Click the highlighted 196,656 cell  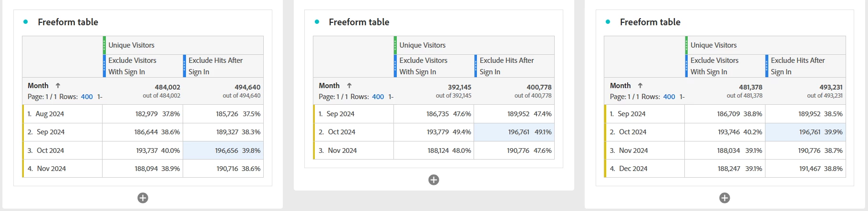coord(227,151)
